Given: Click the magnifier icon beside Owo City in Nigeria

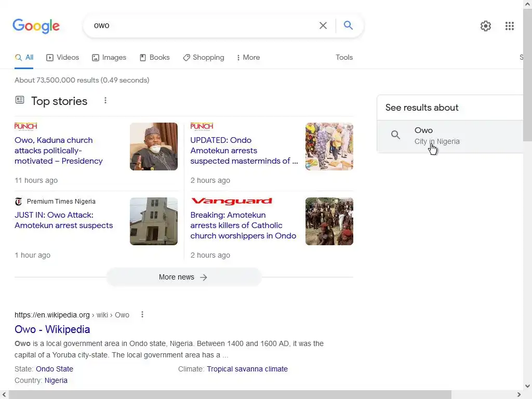Looking at the screenshot, I should click(395, 135).
